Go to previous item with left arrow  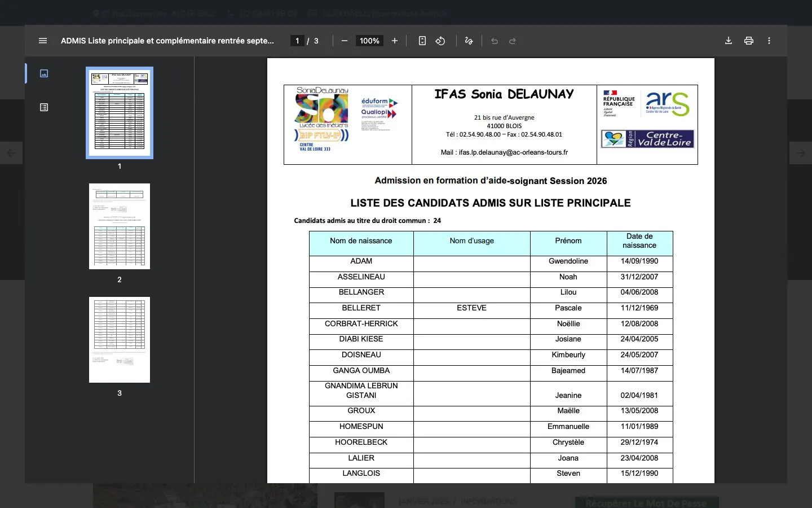(x=11, y=153)
